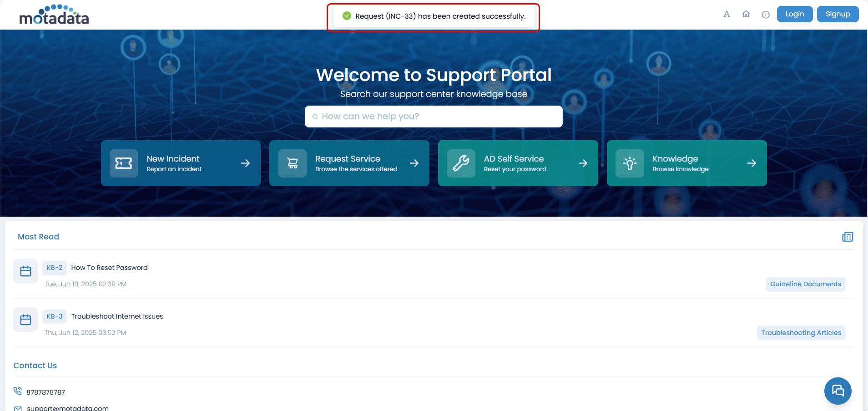Click the list view icon in Most Read
This screenshot has height=411, width=868.
coord(848,237)
